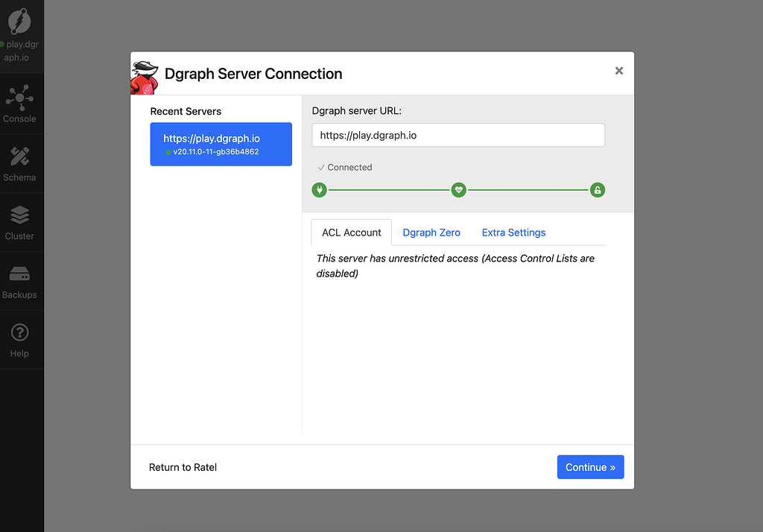Focus the Dgraph server URL field
Image resolution: width=763 pixels, height=532 pixels.
458,135
